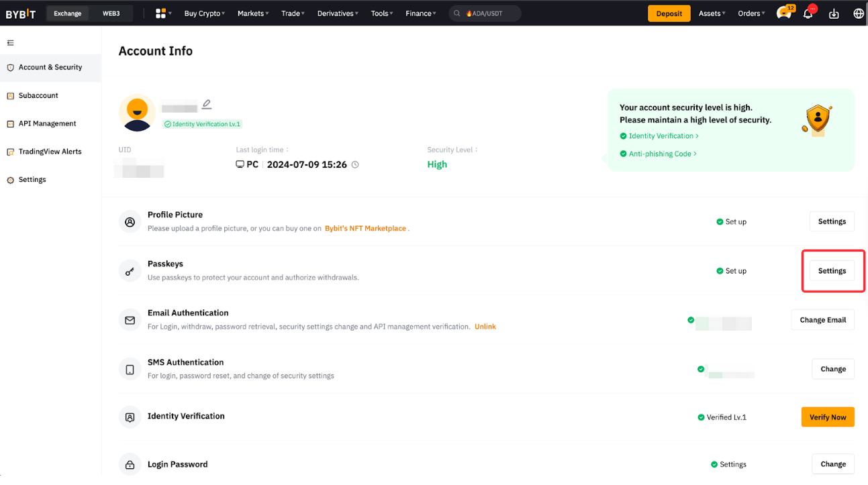Click the Passkeys Settings button
868x485 pixels.
coord(832,271)
